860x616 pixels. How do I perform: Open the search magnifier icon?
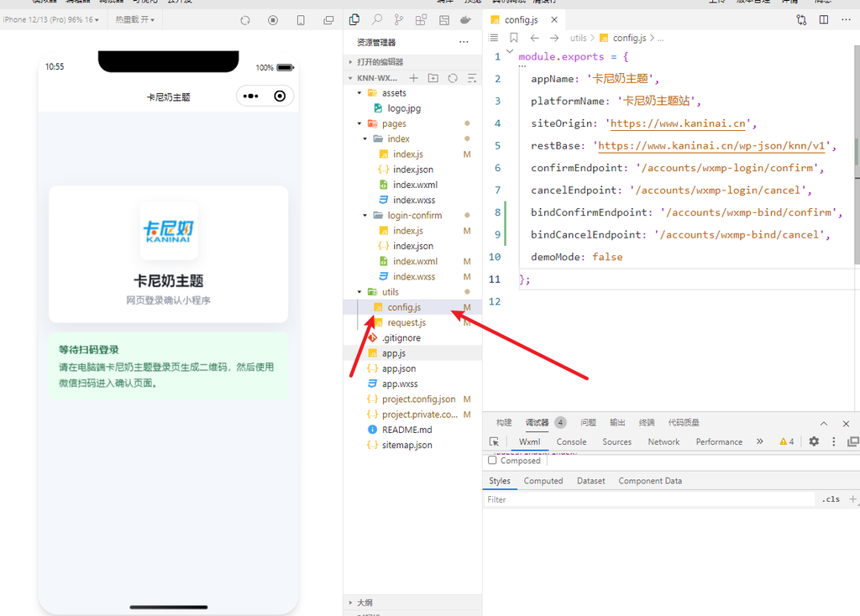(x=377, y=20)
